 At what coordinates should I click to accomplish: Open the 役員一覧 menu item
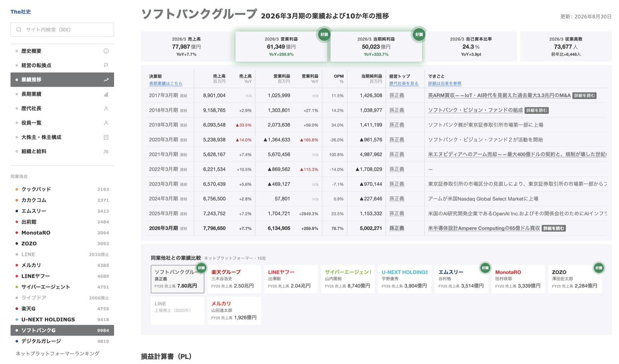pyautogui.click(x=62, y=123)
